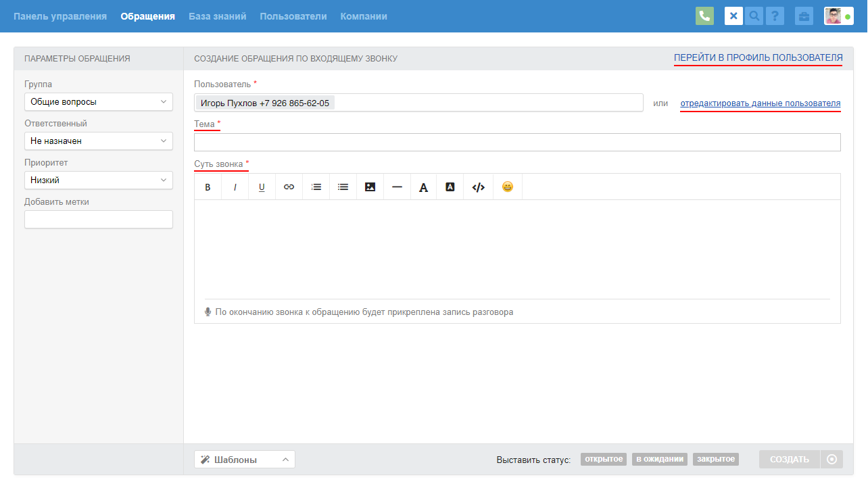Screen dimensions: 868x488
Task: Click the briefcase icon in top bar
Action: [804, 16]
